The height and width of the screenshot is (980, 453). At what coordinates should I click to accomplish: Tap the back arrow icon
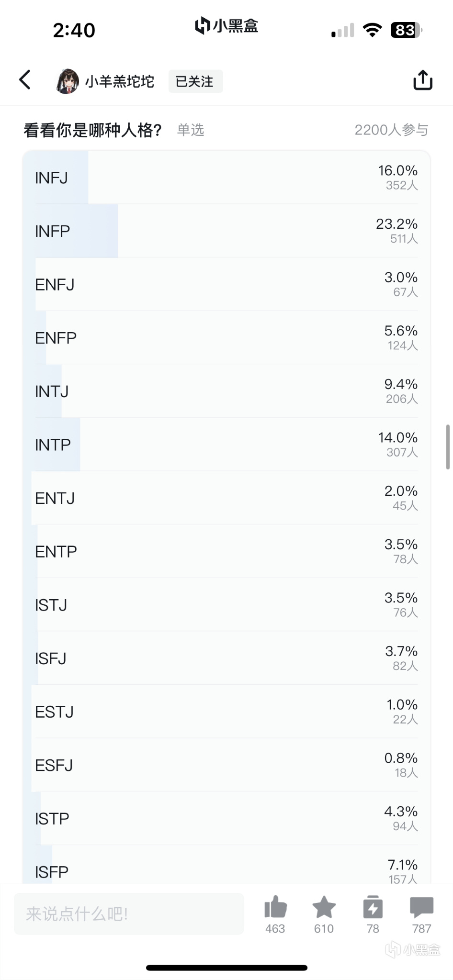tap(25, 80)
